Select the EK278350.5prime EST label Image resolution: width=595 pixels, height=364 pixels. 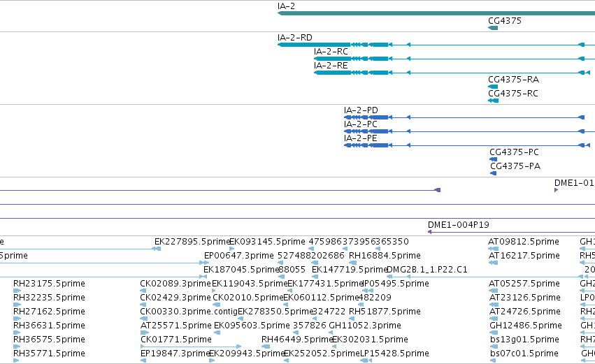click(x=275, y=312)
